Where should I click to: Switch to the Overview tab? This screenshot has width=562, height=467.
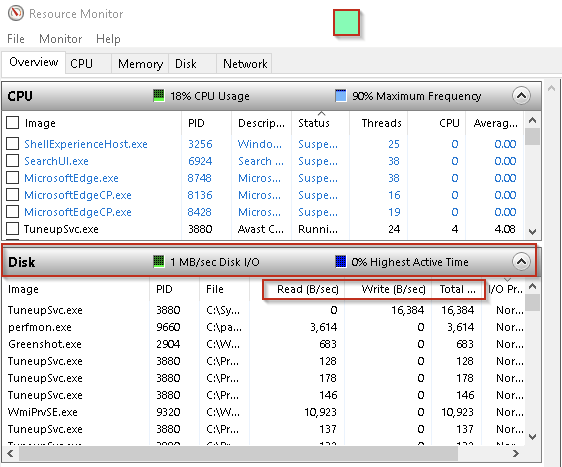click(34, 62)
